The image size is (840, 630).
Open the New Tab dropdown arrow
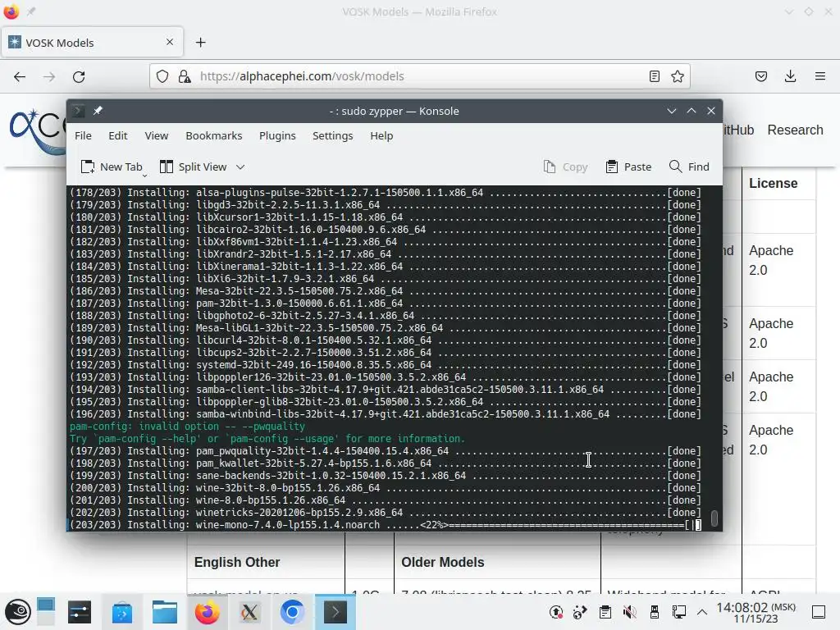click(144, 176)
